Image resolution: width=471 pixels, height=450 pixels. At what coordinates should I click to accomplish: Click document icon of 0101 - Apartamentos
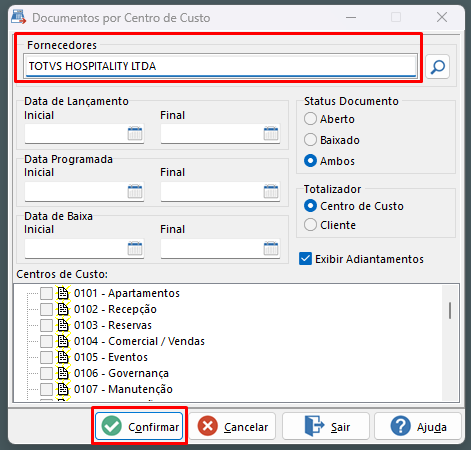63,293
